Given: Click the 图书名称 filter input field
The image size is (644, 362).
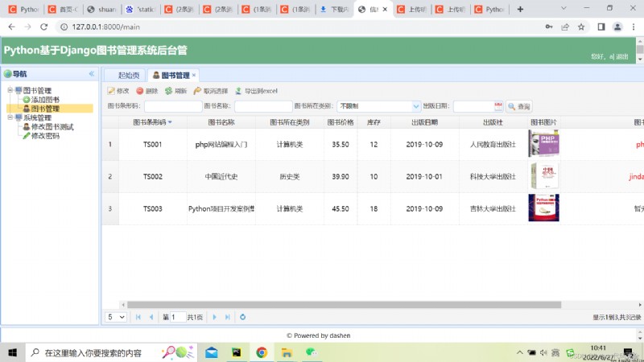Looking at the screenshot, I should [x=263, y=106].
